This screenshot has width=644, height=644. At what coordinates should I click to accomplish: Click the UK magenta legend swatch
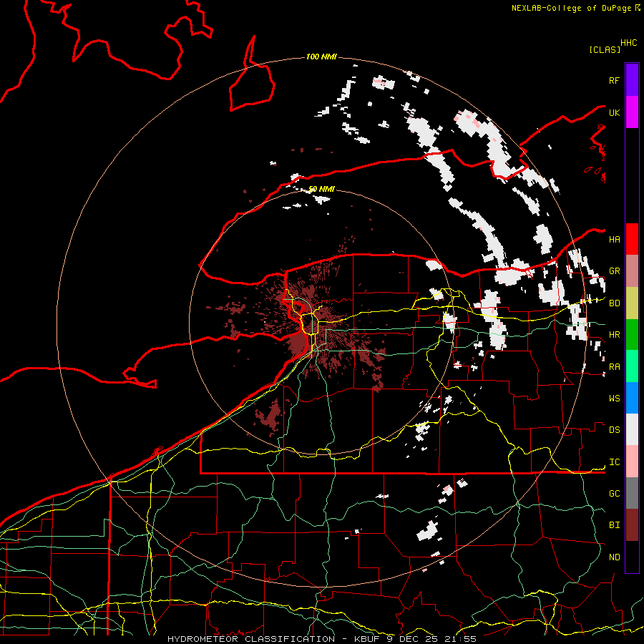[x=632, y=112]
